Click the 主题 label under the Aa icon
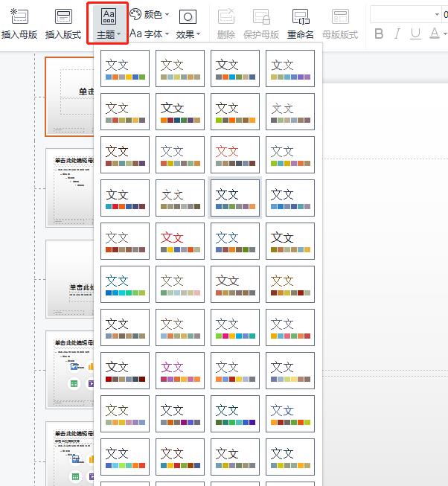This screenshot has height=486, width=448. (x=106, y=35)
